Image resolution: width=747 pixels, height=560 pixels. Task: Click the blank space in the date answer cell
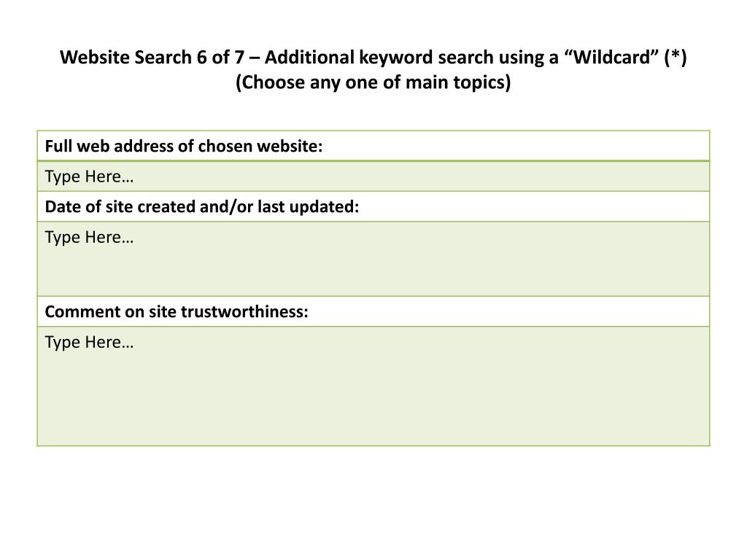(x=409, y=266)
